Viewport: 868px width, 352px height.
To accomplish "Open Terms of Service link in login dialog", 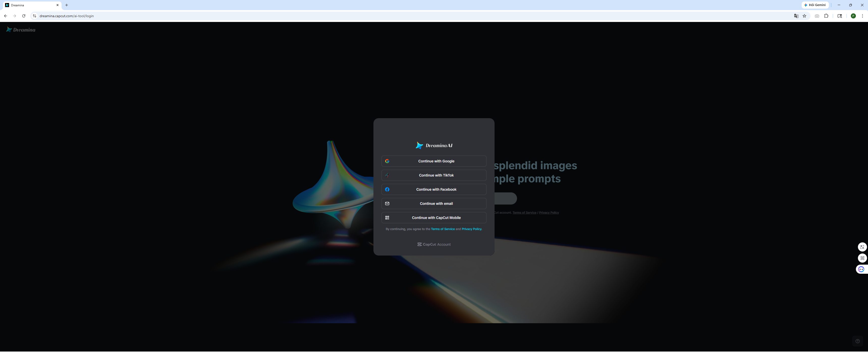I will (443, 229).
